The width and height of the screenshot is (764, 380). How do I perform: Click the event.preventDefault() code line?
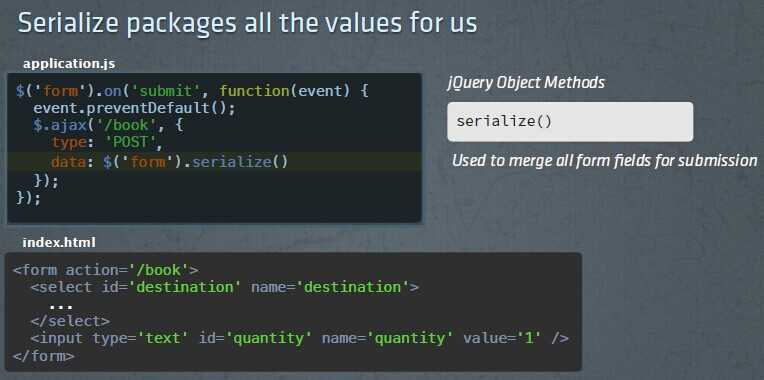coord(134,108)
